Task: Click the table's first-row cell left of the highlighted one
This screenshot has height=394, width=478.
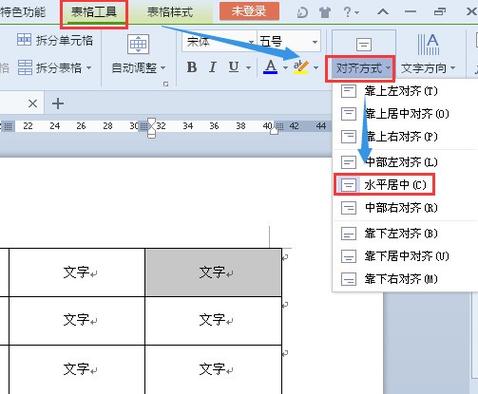Action: coord(77,272)
